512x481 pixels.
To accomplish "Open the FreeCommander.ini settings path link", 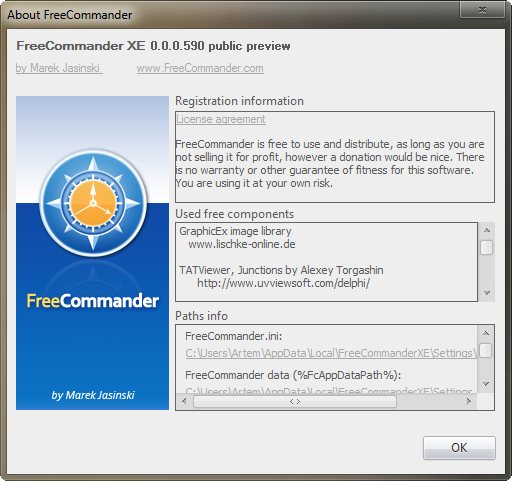I will coord(331,353).
